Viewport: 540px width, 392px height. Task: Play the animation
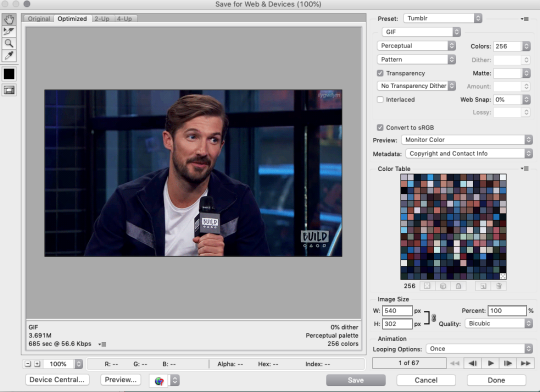tap(490, 363)
